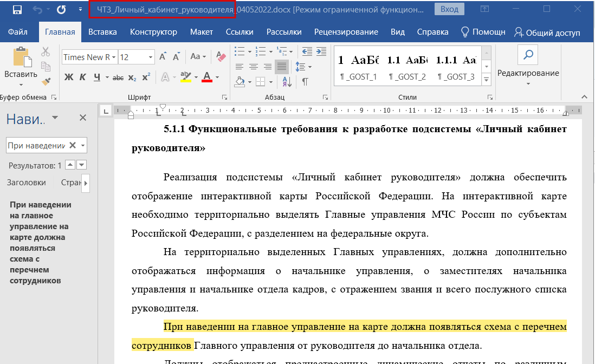The image size is (595, 364).
Task: Open the Файл menu
Action: (x=18, y=32)
